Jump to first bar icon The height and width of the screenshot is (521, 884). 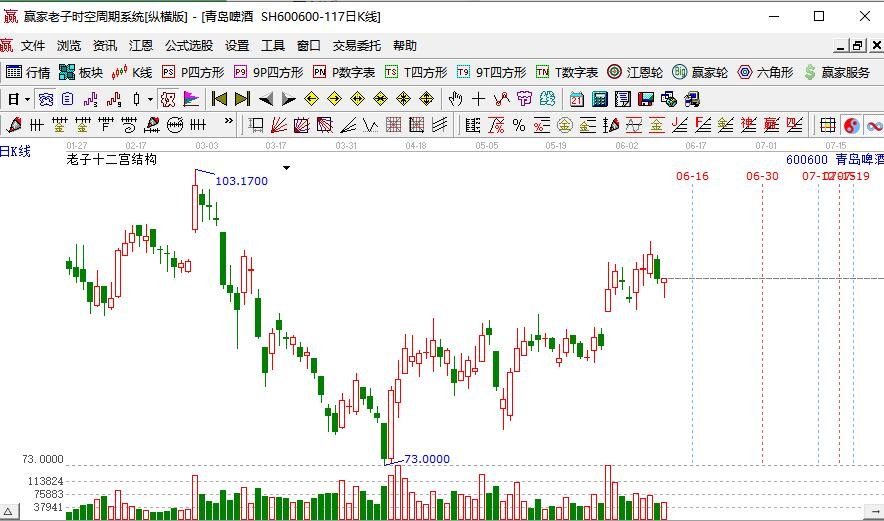coord(219,99)
